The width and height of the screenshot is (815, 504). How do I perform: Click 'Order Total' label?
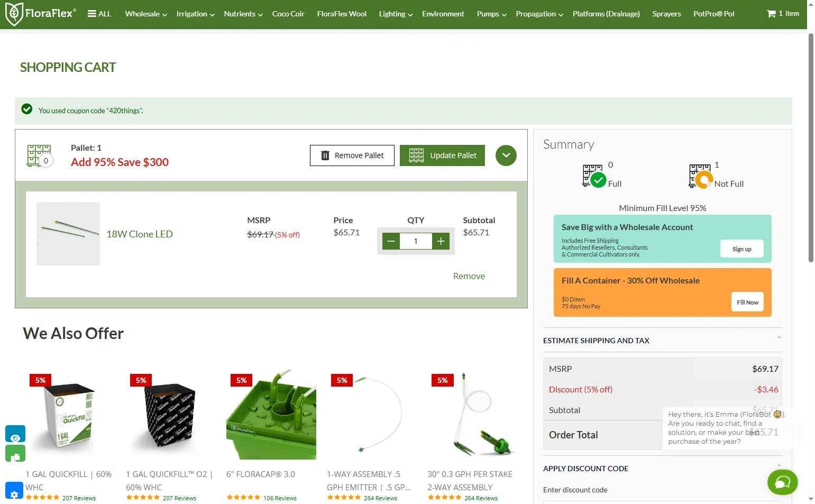pos(573,435)
